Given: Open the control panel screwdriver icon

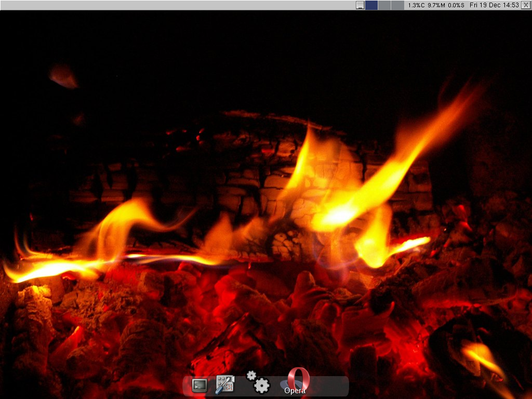Looking at the screenshot, I should [x=225, y=384].
